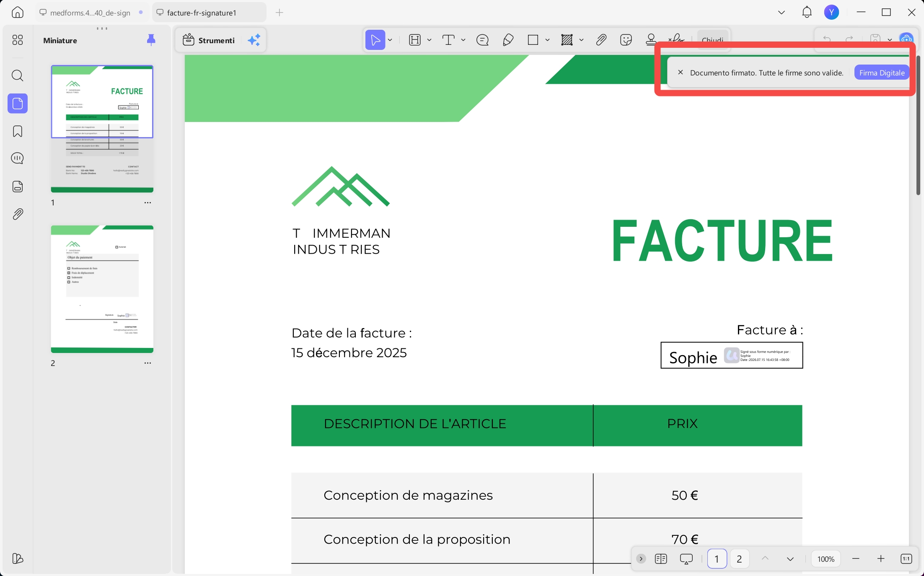Expand the hatched tool dropdown arrow
The width and height of the screenshot is (924, 576).
tap(582, 40)
